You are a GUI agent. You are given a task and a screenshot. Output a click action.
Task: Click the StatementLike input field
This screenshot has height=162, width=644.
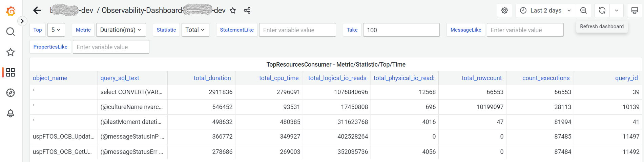click(297, 30)
